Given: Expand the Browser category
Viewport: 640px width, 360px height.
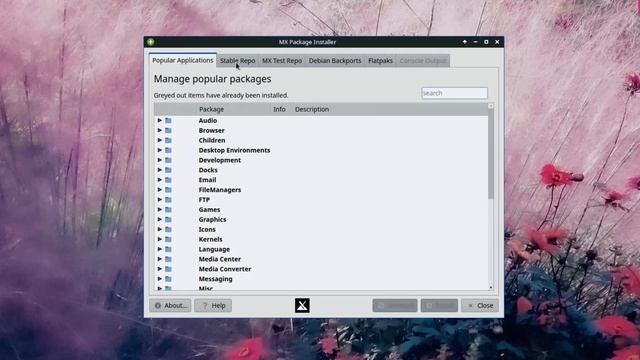Looking at the screenshot, I should tap(160, 130).
